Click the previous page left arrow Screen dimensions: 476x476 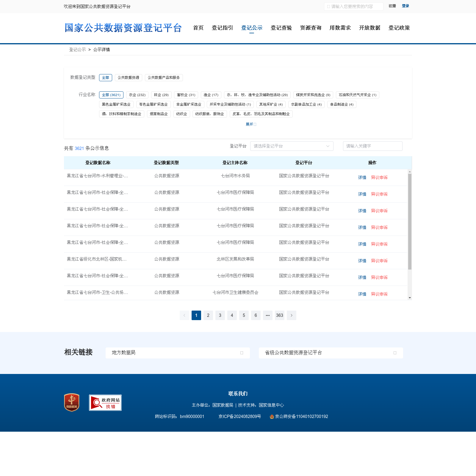pos(184,315)
